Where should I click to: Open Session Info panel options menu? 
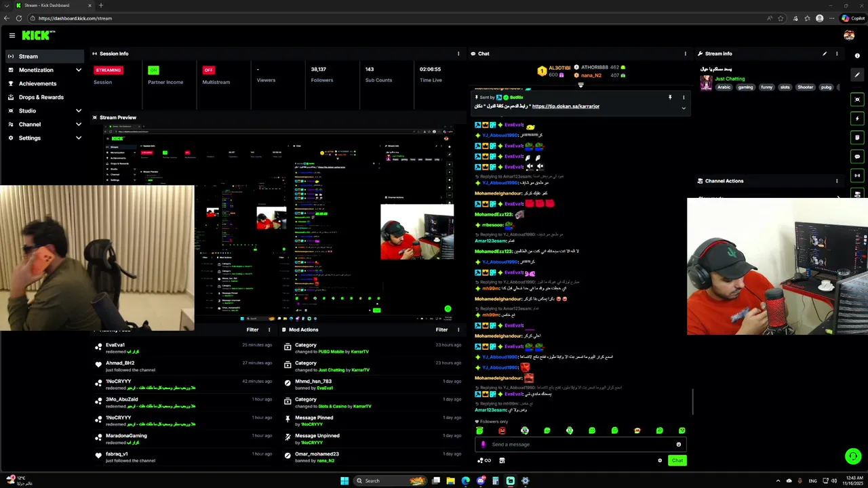tap(458, 54)
